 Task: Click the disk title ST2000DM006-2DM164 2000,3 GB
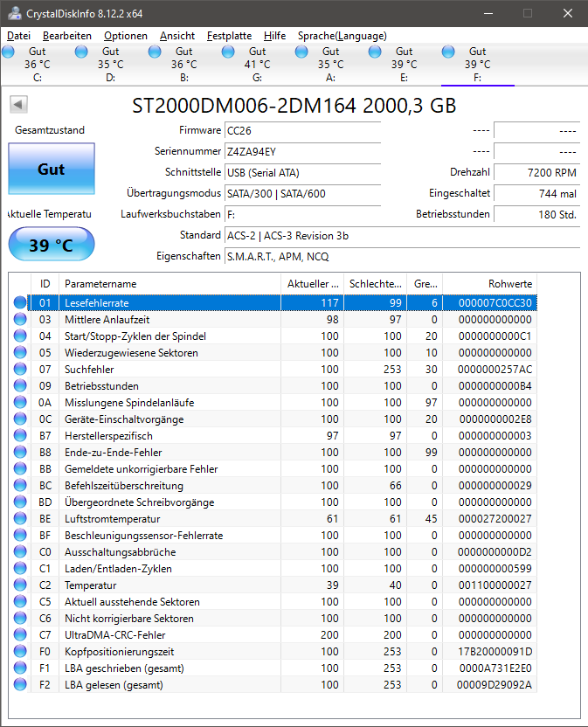pos(294,106)
